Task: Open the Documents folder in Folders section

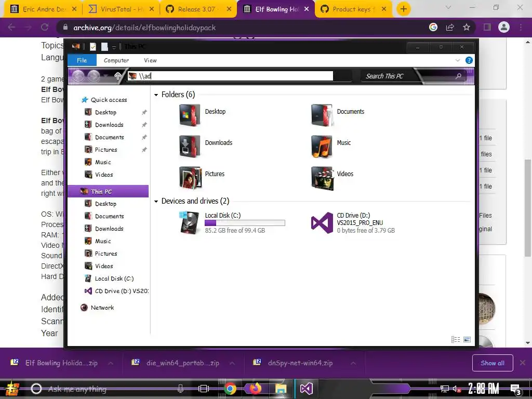Action: click(x=338, y=115)
